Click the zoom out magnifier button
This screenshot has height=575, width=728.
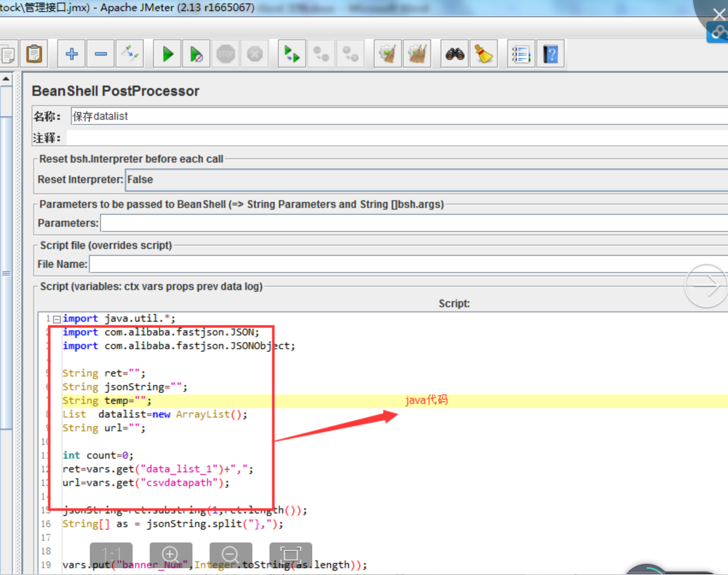[231, 555]
